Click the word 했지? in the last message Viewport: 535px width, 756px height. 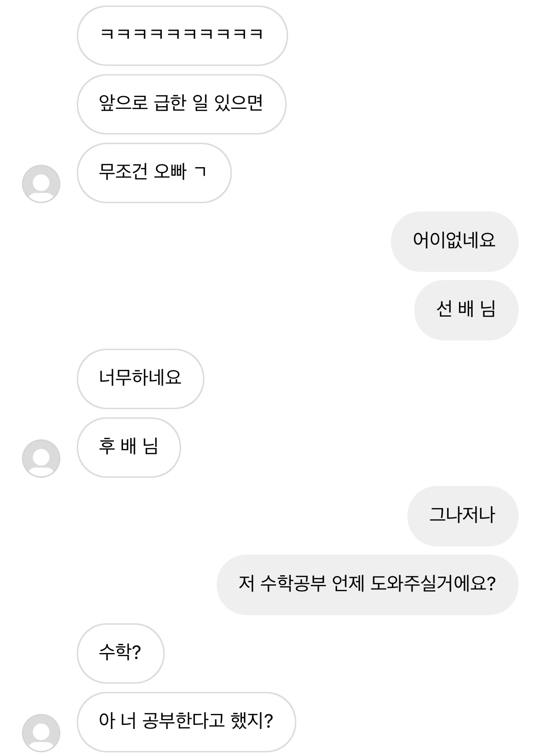click(x=252, y=722)
